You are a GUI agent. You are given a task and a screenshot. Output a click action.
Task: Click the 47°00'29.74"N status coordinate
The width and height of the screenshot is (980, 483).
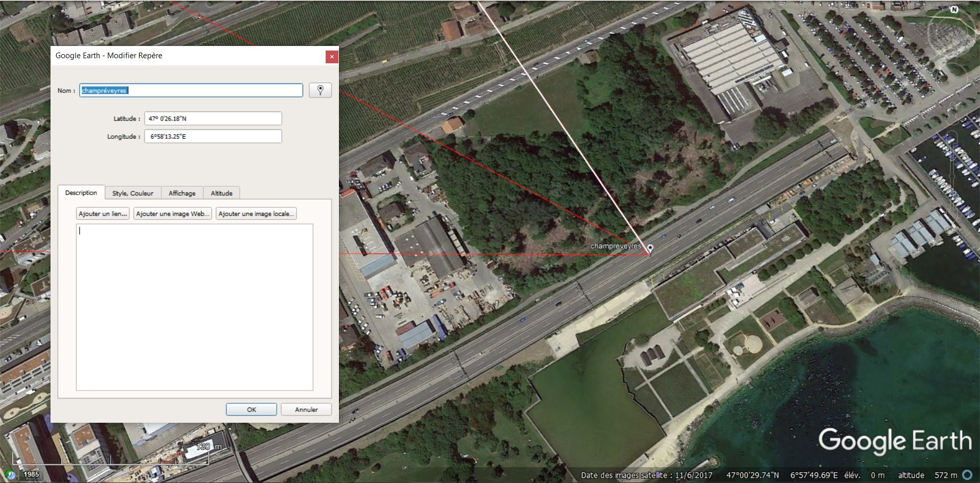click(753, 475)
